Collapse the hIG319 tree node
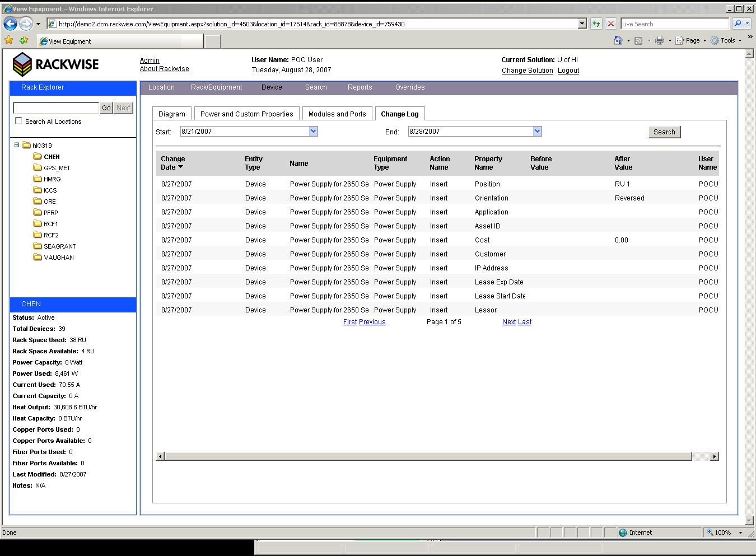The height and width of the screenshot is (556, 756). [x=17, y=145]
